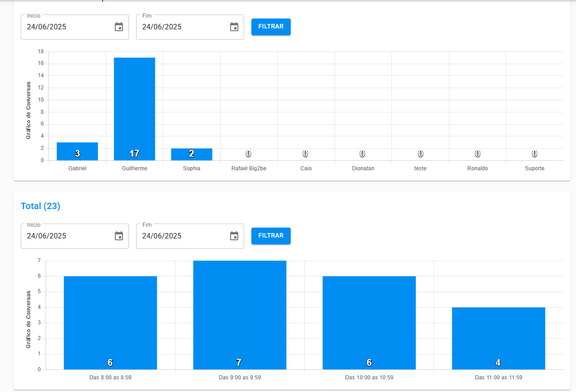
Task: Click the Suporte axis label
Action: 534,168
